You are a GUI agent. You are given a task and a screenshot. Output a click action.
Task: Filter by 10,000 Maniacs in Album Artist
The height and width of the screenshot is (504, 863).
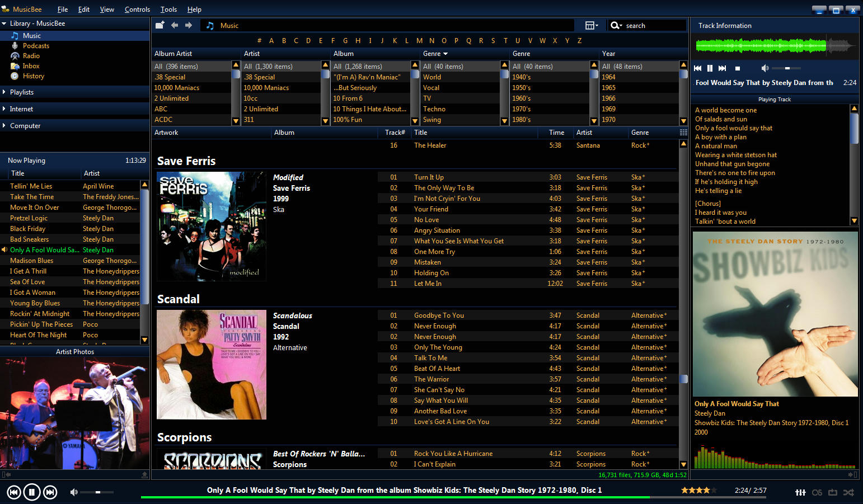point(177,88)
